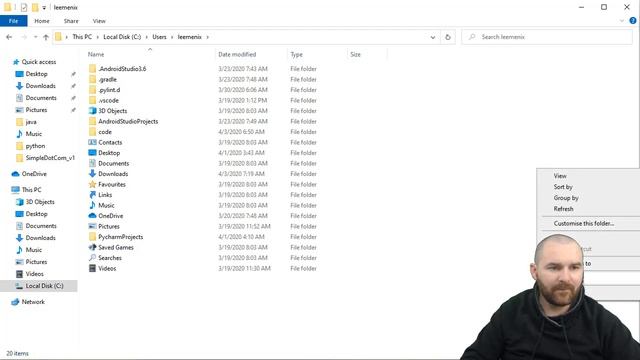640x360 pixels.
Task: Expand the ribbon with the chevron
Action: click(622, 21)
